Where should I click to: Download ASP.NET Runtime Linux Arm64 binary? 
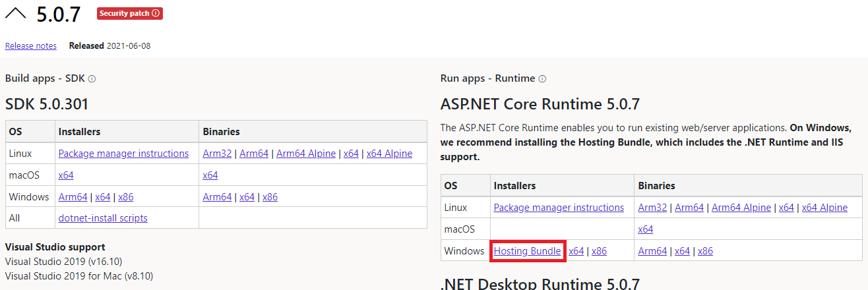(x=689, y=208)
